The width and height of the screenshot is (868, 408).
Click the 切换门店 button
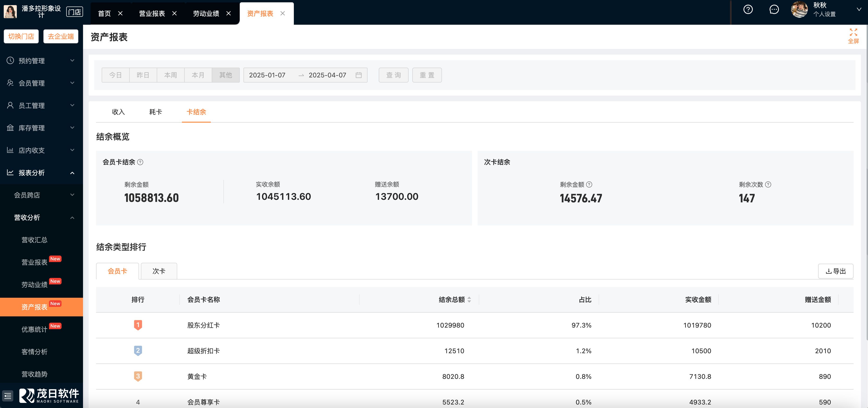pyautogui.click(x=21, y=36)
